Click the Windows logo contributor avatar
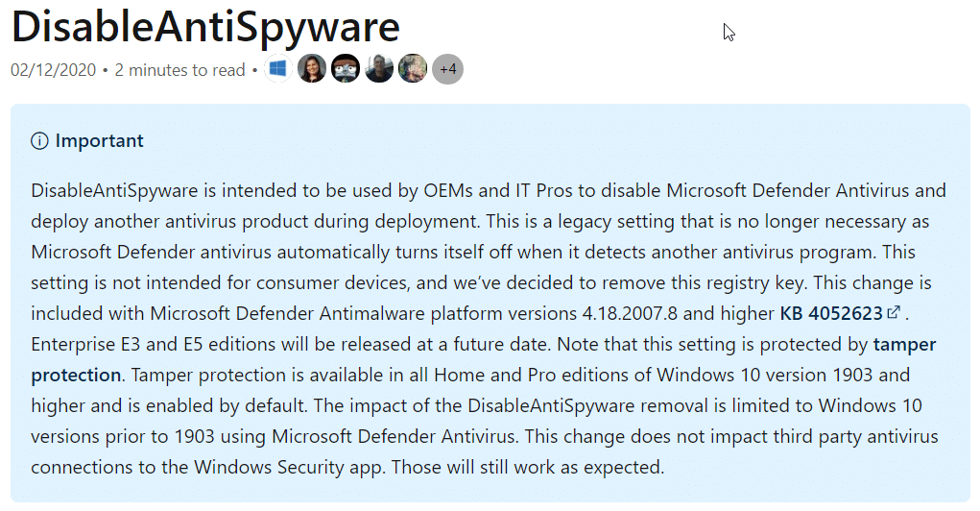The height and width of the screenshot is (511, 980). [278, 69]
